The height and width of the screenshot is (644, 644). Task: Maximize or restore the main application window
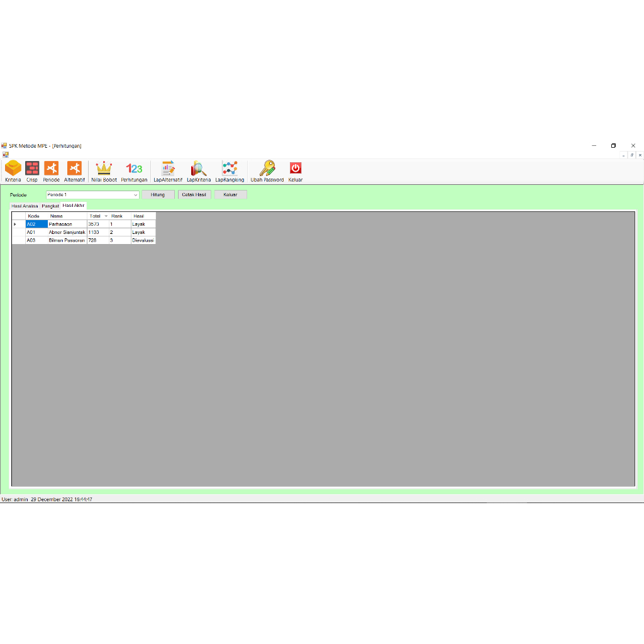pyautogui.click(x=613, y=146)
